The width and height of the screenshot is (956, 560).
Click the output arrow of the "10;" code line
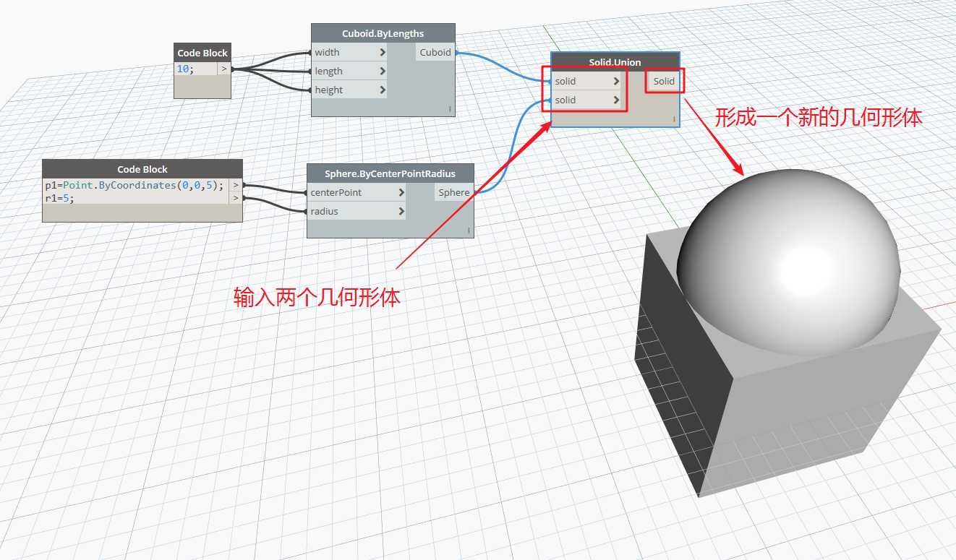pyautogui.click(x=224, y=69)
